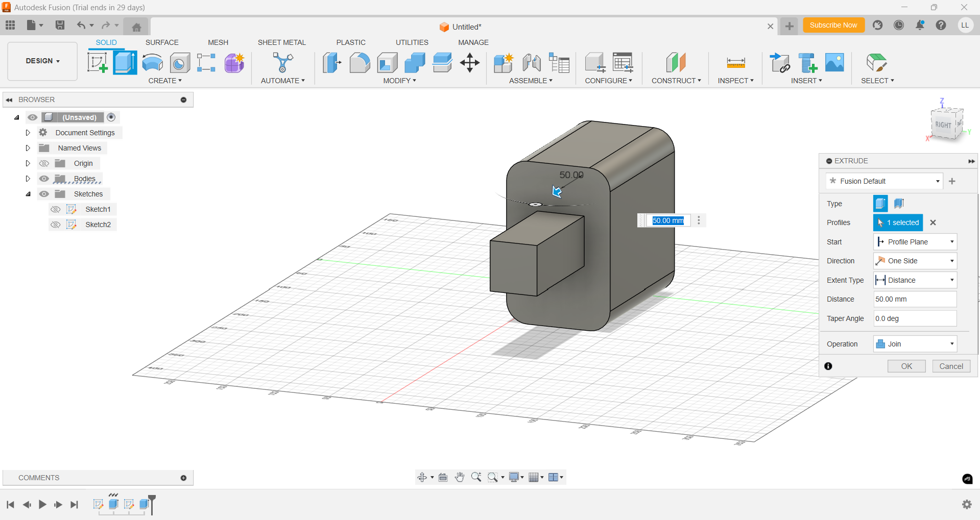The width and height of the screenshot is (980, 520).
Task: Click the Insert Canvas image icon
Action: pyautogui.click(x=834, y=62)
